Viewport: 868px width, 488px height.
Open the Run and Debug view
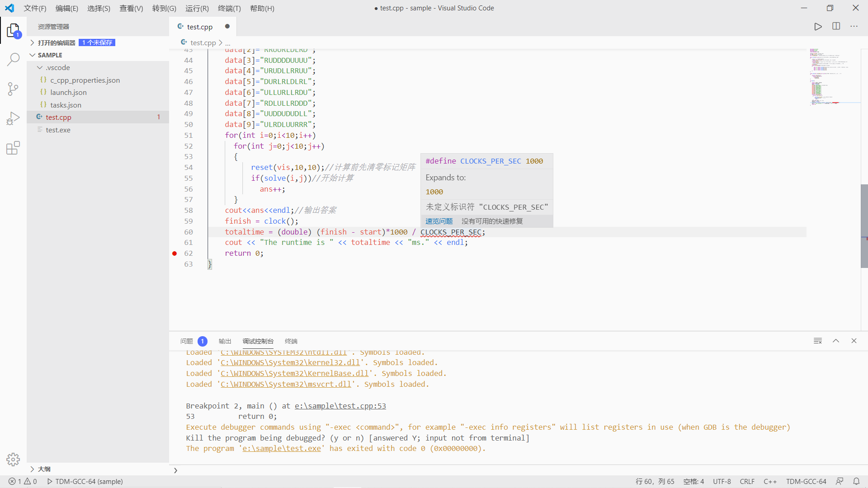click(x=13, y=118)
